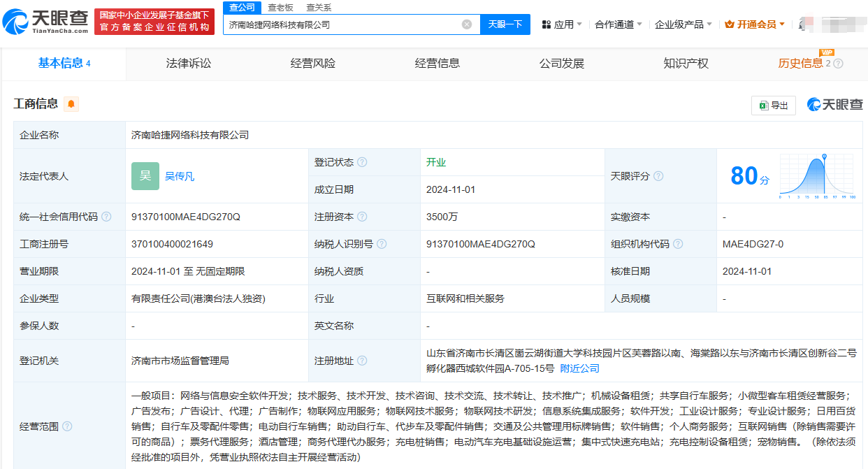Viewport: 868px width, 469px height.
Task: Click the 天眼一下 search button
Action: click(505, 24)
